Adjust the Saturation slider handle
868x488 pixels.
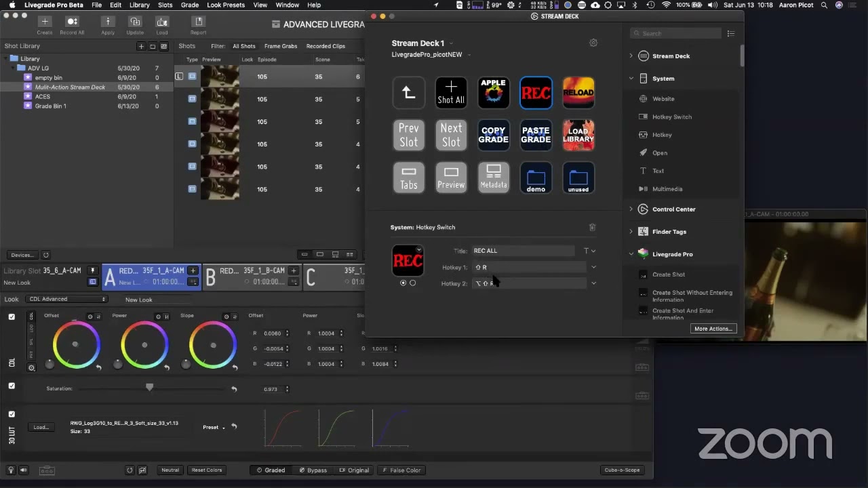[x=150, y=387]
